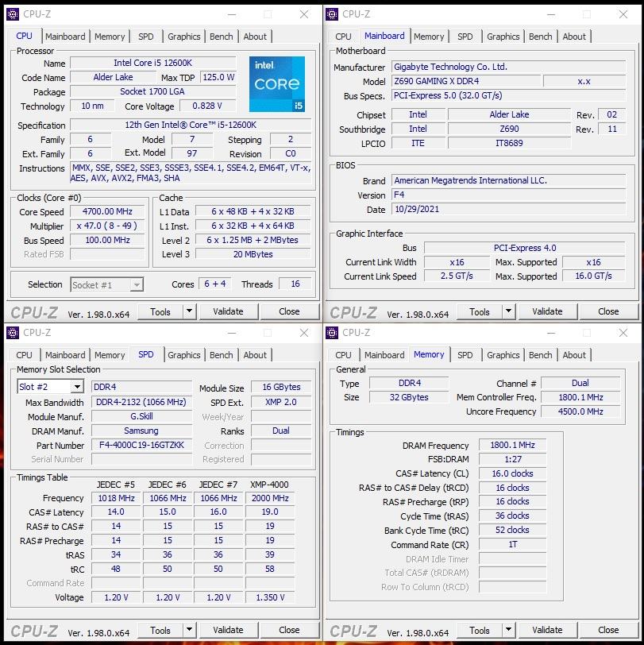
Task: Switch to Mainboard tab in the CPU window
Action: tap(65, 37)
